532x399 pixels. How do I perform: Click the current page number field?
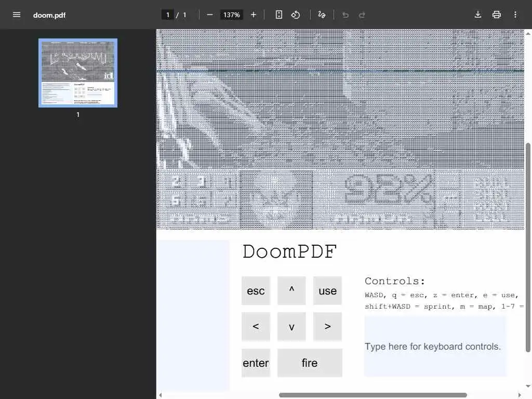point(168,15)
